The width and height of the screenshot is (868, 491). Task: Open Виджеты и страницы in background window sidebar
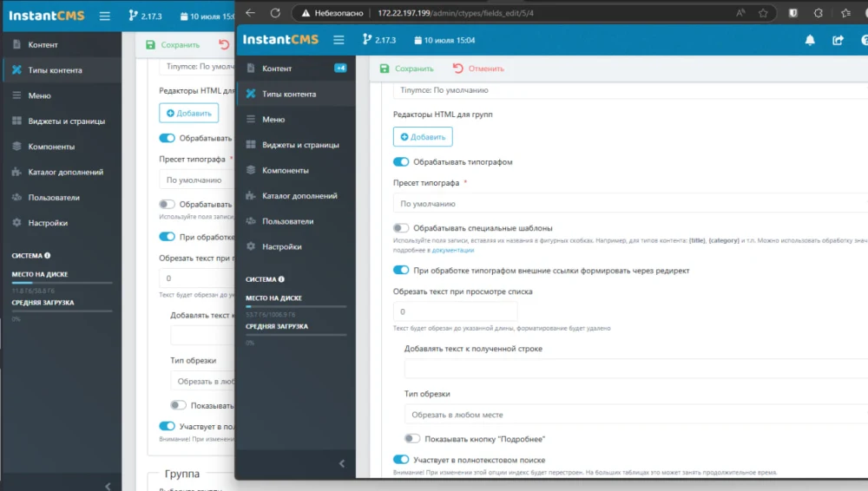pyautogui.click(x=62, y=121)
